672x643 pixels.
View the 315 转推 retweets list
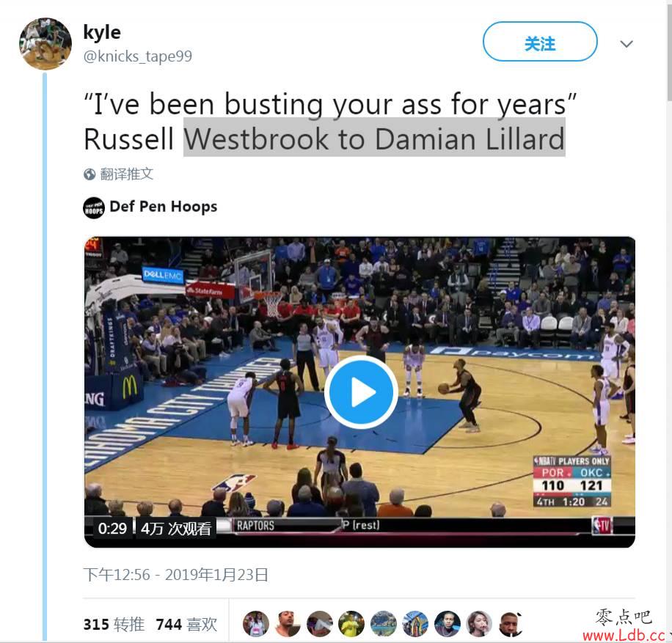114,624
